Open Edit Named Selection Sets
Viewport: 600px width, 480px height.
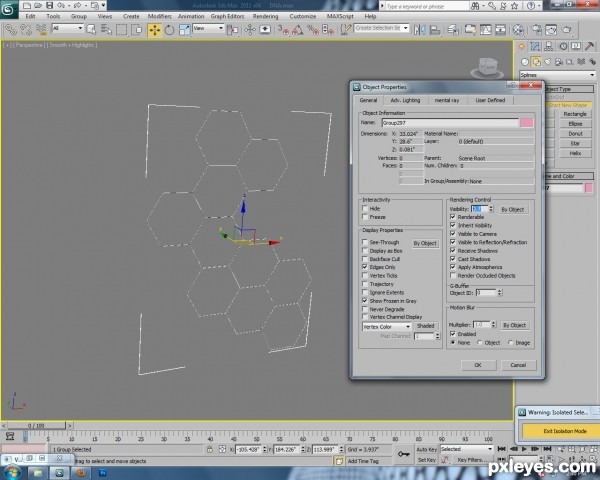click(x=346, y=29)
